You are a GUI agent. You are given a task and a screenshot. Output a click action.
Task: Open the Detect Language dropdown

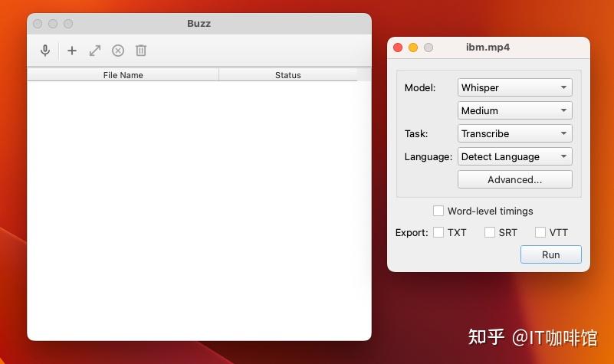click(514, 156)
